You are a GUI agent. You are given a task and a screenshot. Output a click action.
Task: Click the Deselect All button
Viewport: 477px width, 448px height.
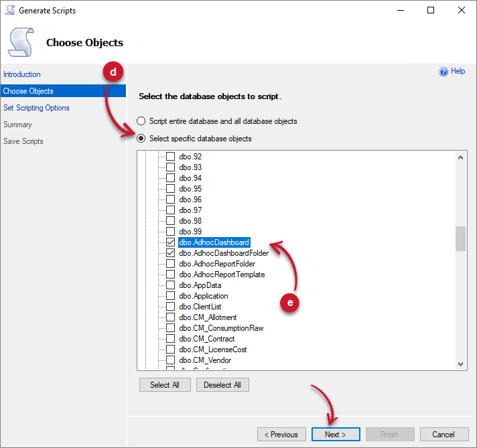tap(222, 385)
